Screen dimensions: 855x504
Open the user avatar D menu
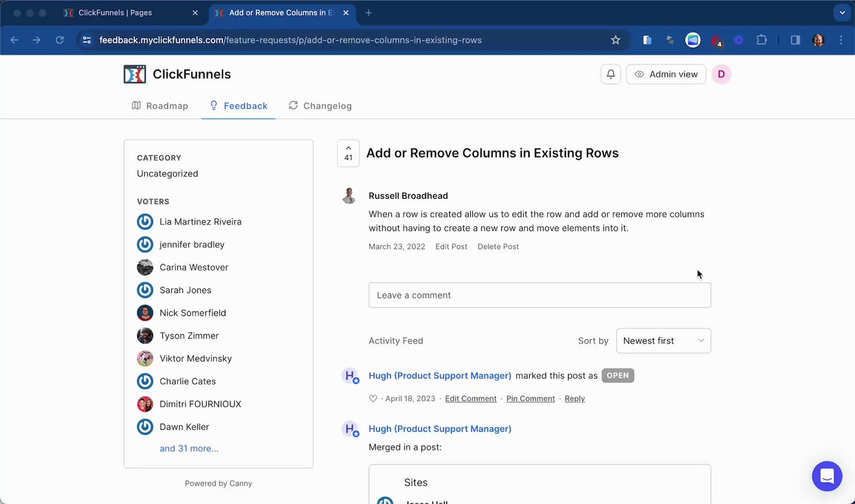721,74
